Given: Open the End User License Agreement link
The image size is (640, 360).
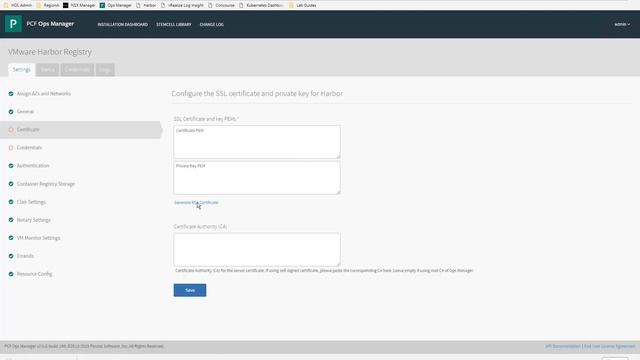Looking at the screenshot, I should coord(610,346).
